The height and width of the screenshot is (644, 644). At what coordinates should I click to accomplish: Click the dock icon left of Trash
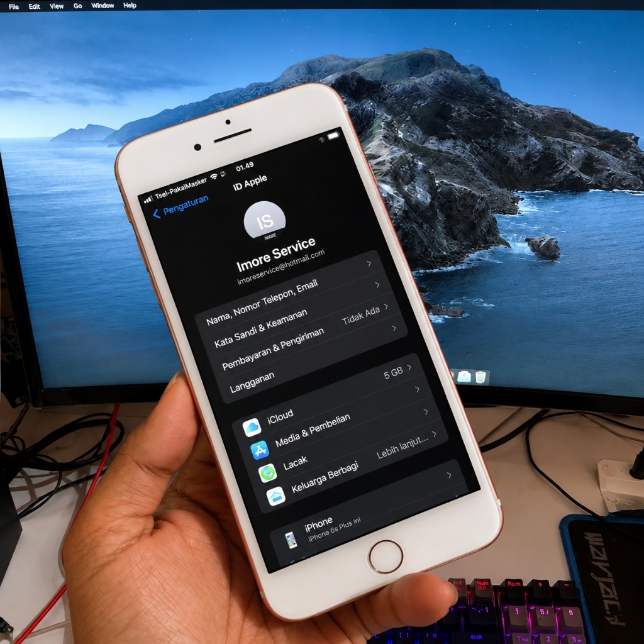coord(465,376)
